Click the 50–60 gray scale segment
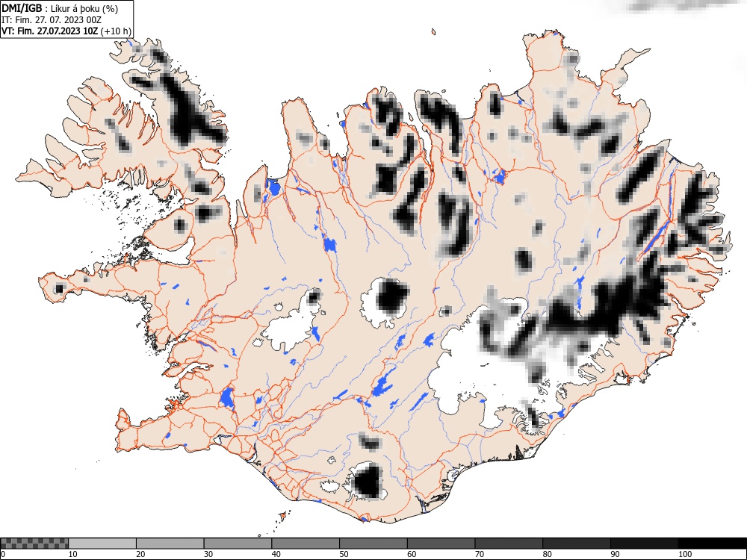 click(373, 544)
